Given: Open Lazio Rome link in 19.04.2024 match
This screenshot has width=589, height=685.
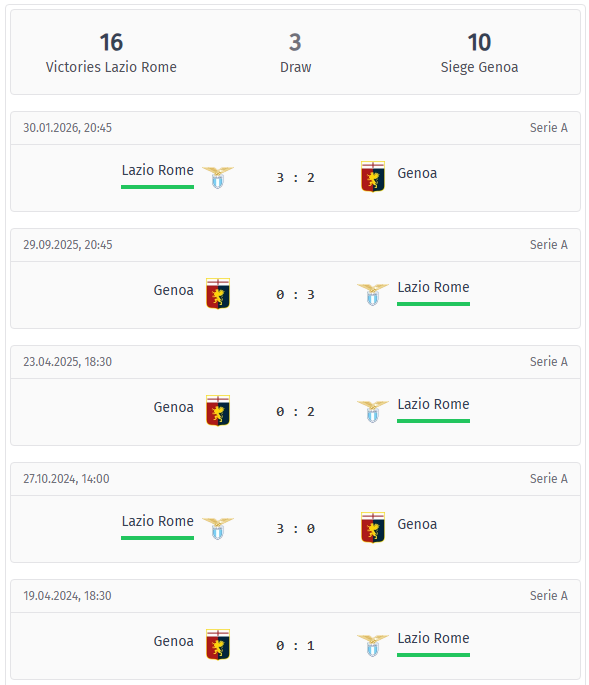Looking at the screenshot, I should [433, 638].
